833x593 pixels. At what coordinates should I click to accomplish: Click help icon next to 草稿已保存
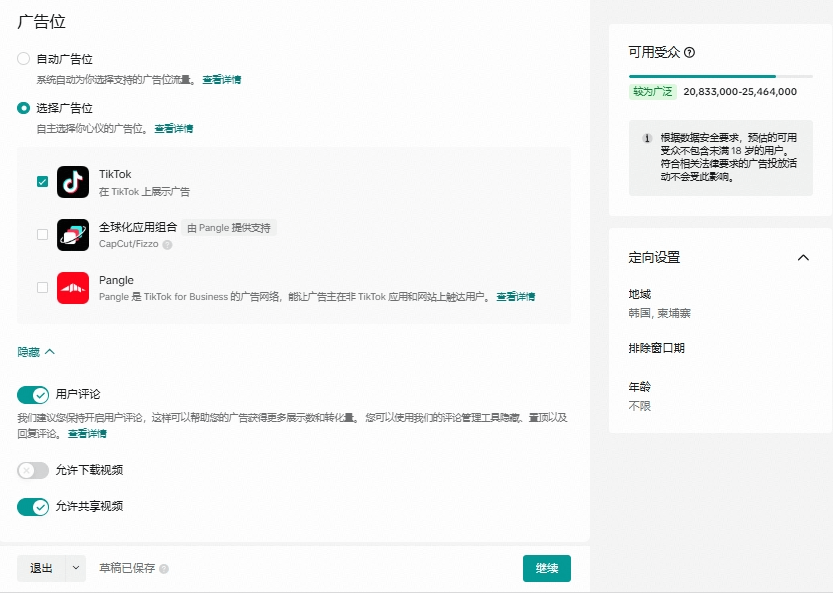click(164, 569)
